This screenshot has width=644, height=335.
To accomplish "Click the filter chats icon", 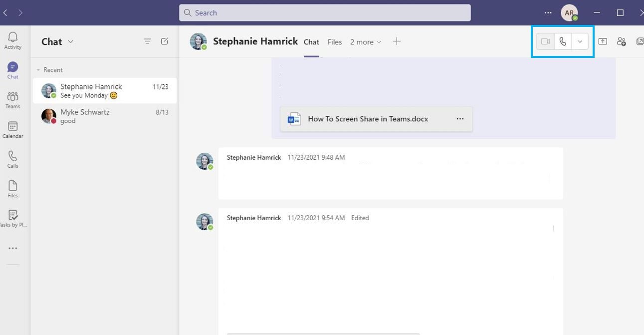I will coord(147,41).
